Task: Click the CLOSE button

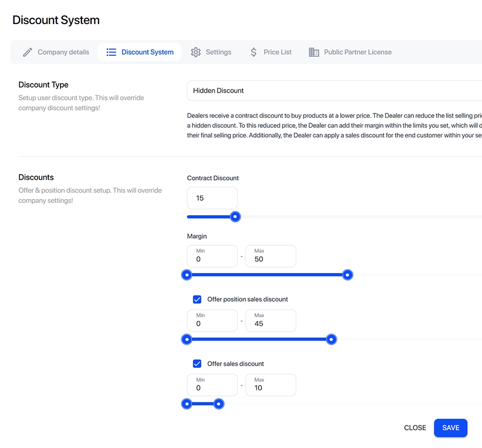Action: pyautogui.click(x=415, y=428)
